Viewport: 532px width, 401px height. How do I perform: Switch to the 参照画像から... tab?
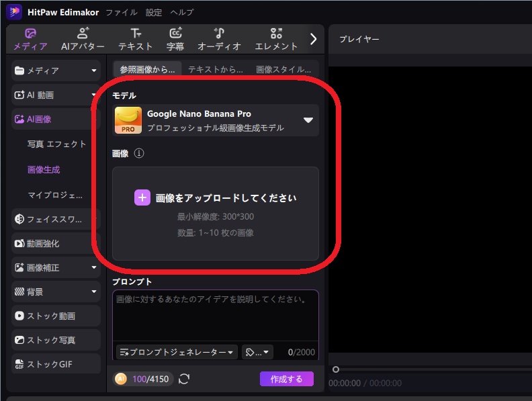147,70
